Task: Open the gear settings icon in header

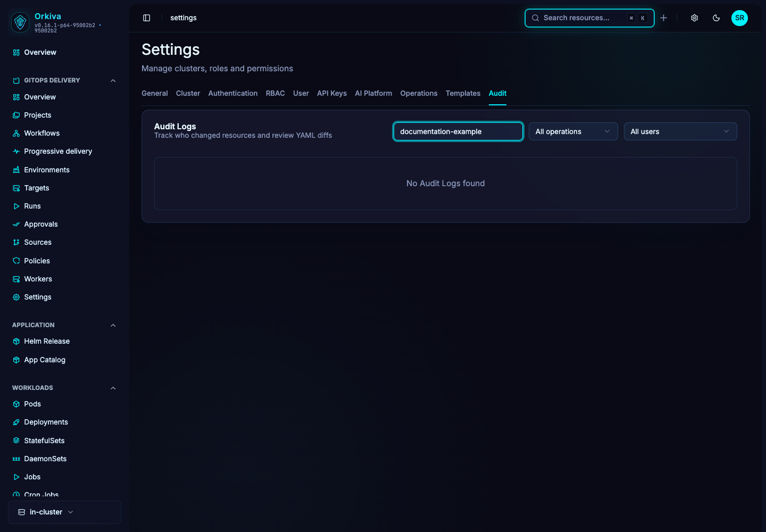Action: (x=695, y=18)
